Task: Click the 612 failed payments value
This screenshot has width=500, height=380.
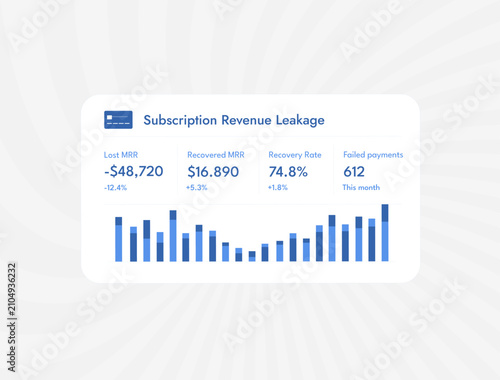Action: coord(354,172)
